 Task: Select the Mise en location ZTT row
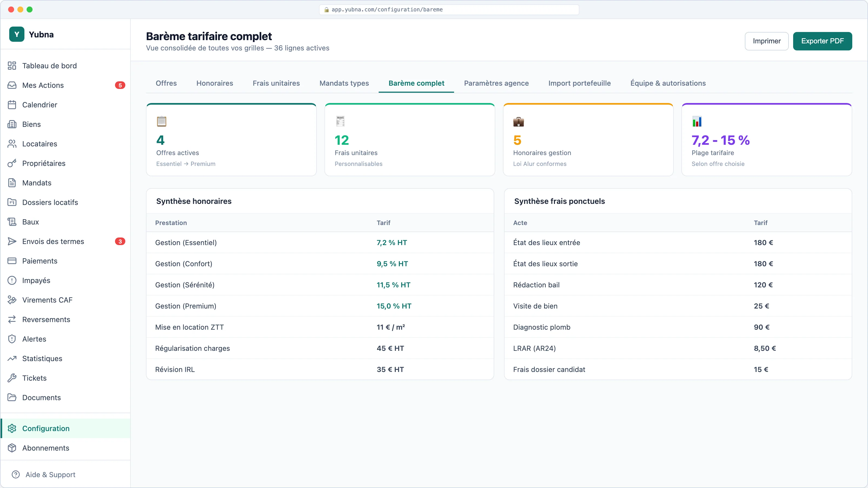[x=320, y=327]
